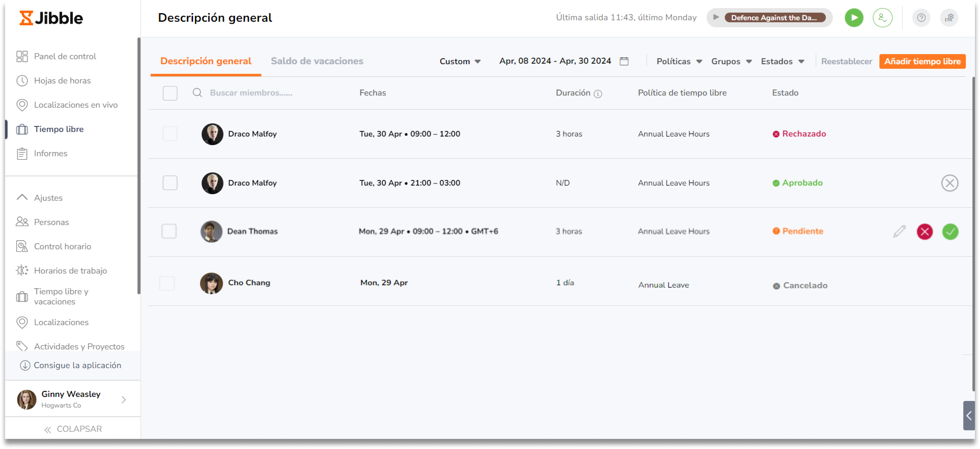Expand the right side panel arrow
The height and width of the screenshot is (449, 980).
(x=969, y=416)
